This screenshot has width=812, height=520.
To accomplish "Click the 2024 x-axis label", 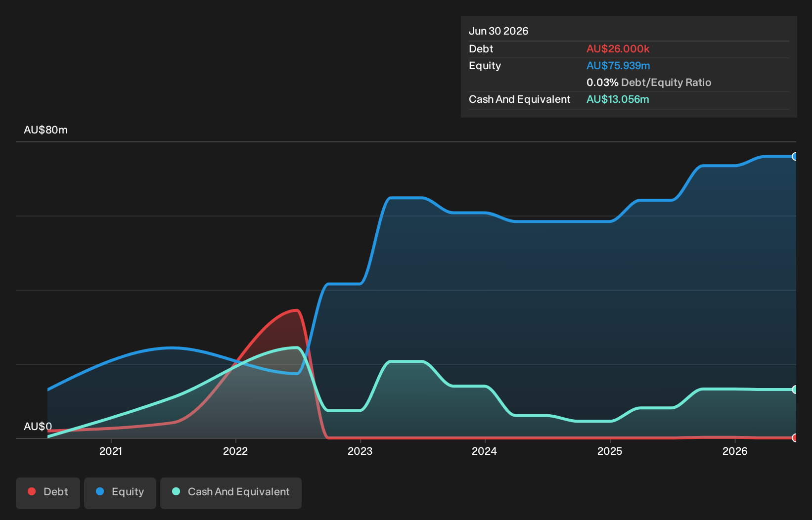I will (x=485, y=451).
